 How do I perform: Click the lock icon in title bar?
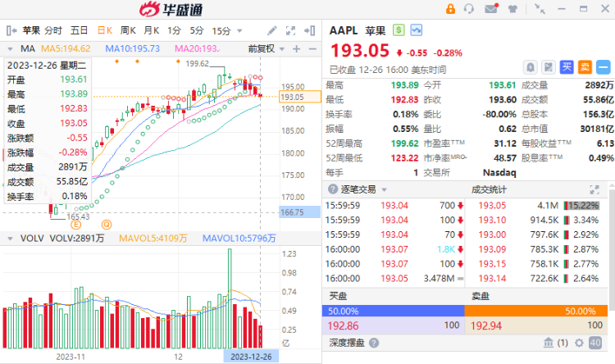click(x=450, y=9)
